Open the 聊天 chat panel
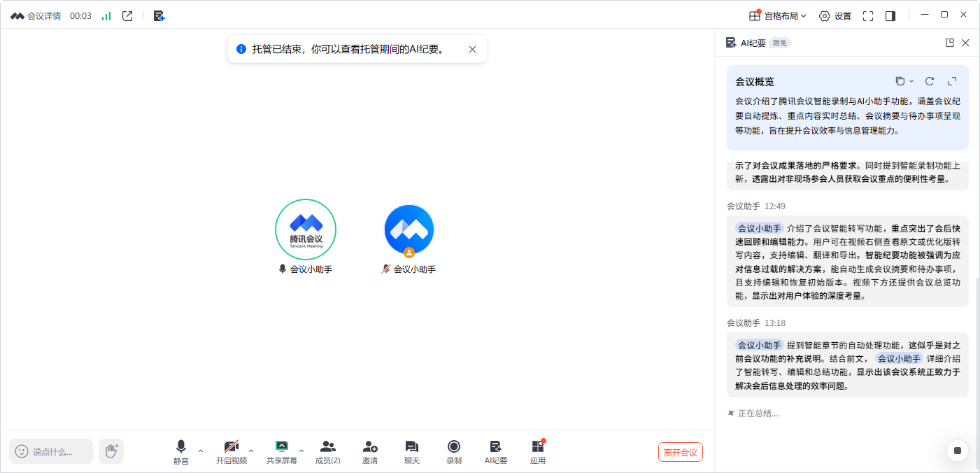The width and height of the screenshot is (980, 473). [x=412, y=451]
